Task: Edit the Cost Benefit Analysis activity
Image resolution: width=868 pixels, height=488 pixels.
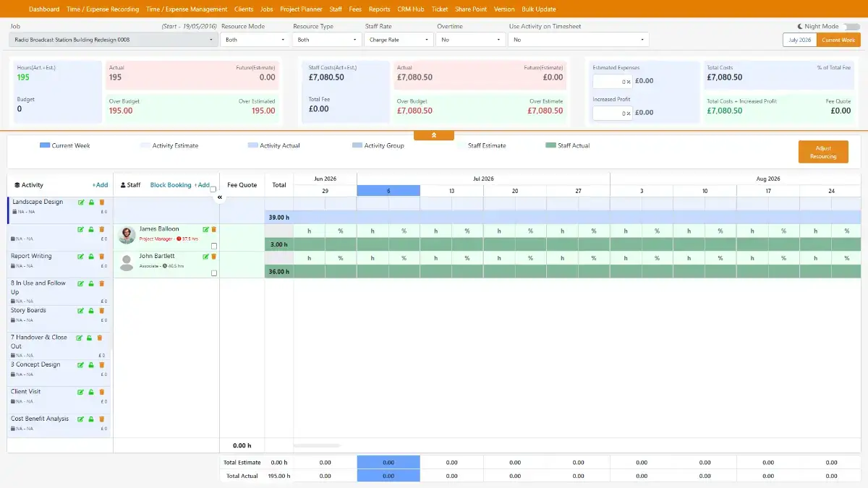Action: 81,419
